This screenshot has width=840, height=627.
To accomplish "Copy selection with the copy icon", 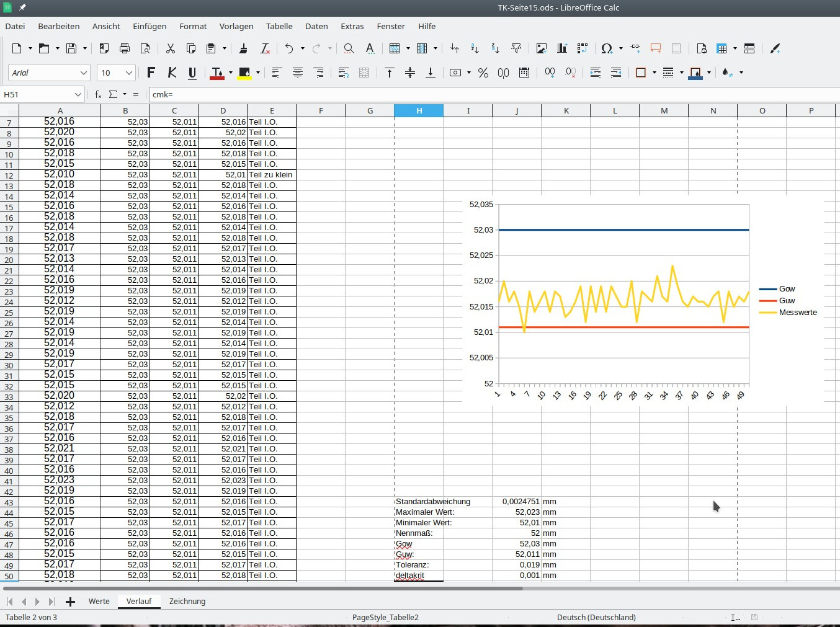I will coord(191,48).
